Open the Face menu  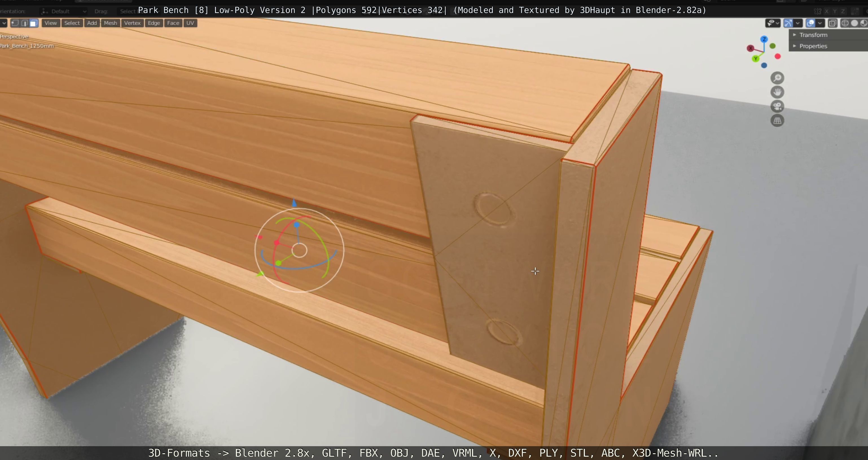(x=173, y=23)
